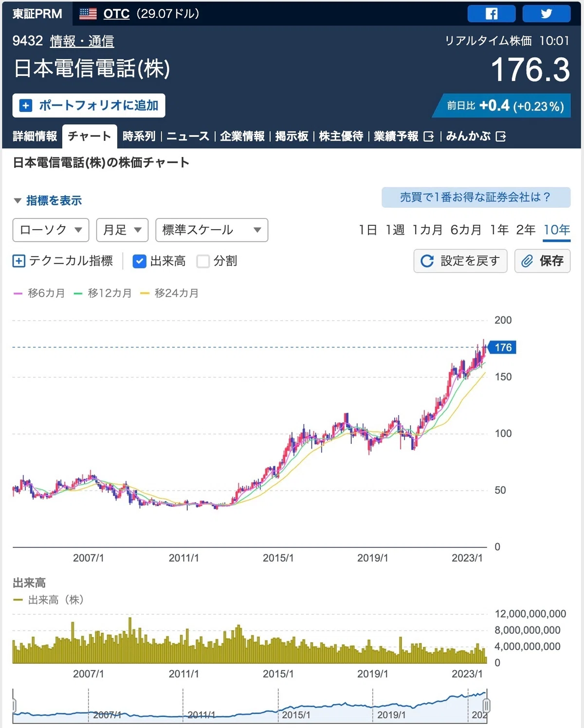Click the 176.3 stock price value

(x=530, y=70)
